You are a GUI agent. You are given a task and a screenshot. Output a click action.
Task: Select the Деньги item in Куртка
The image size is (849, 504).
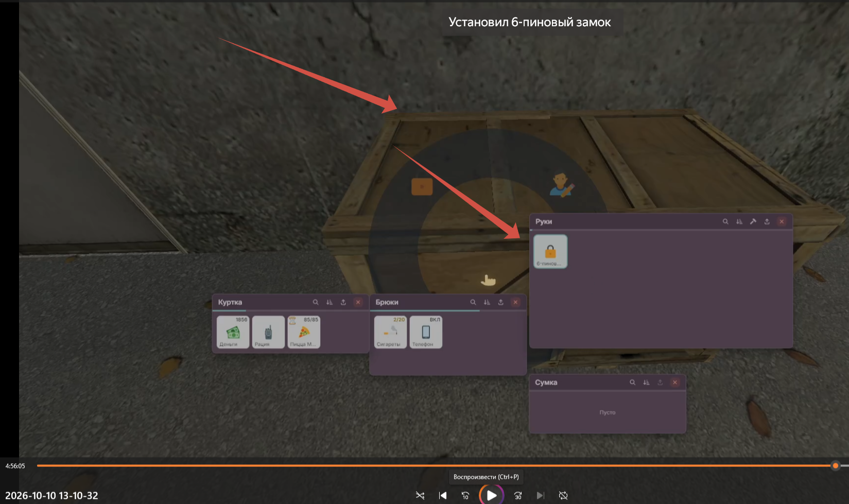(x=233, y=332)
